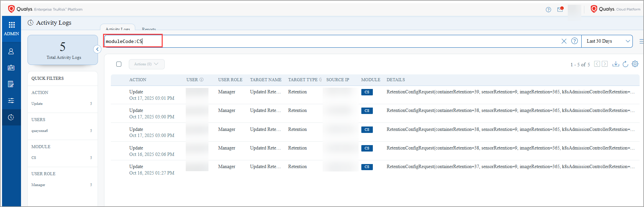Screen dimensions: 644x207
Task: Filter by Update under Action
Action: tap(37, 104)
